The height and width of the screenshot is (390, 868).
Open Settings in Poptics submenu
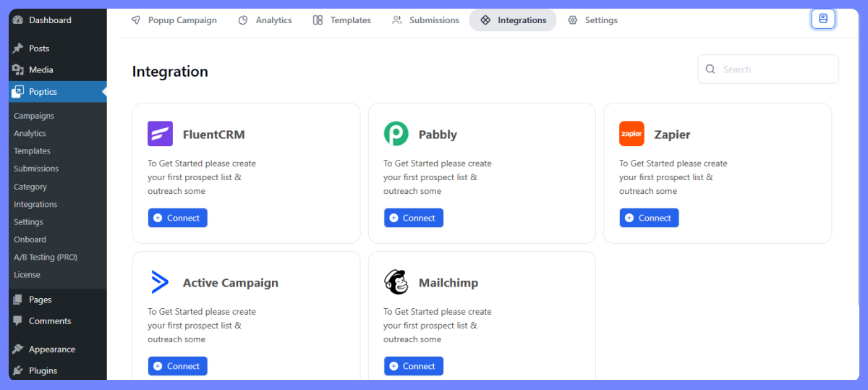28,222
